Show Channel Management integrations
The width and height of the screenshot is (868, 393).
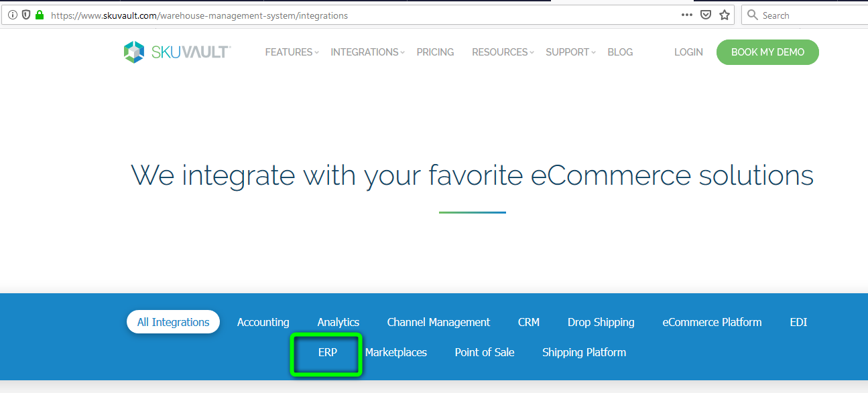pyautogui.click(x=438, y=322)
